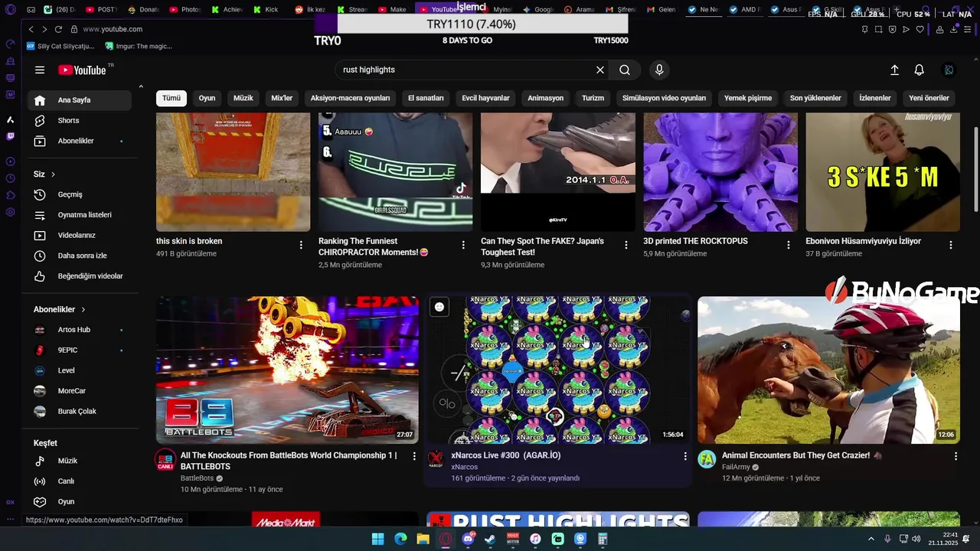Select the Animasyon filter chip
The width and height of the screenshot is (980, 551).
click(546, 98)
